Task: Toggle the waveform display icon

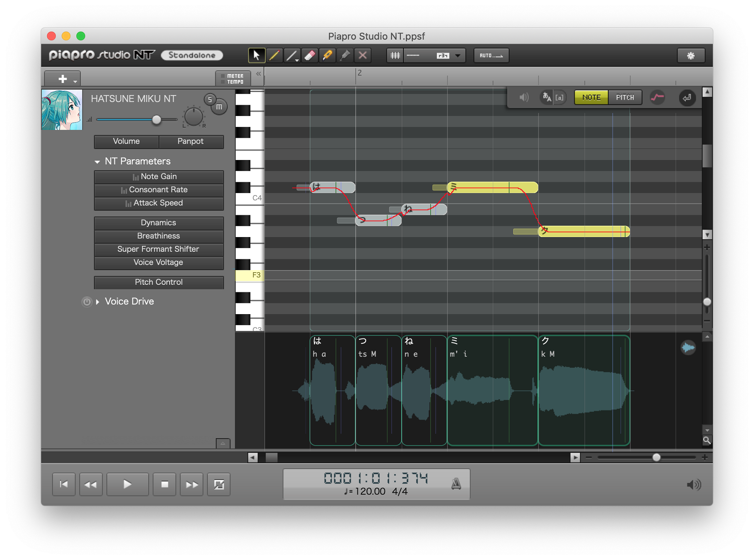Action: tap(688, 347)
